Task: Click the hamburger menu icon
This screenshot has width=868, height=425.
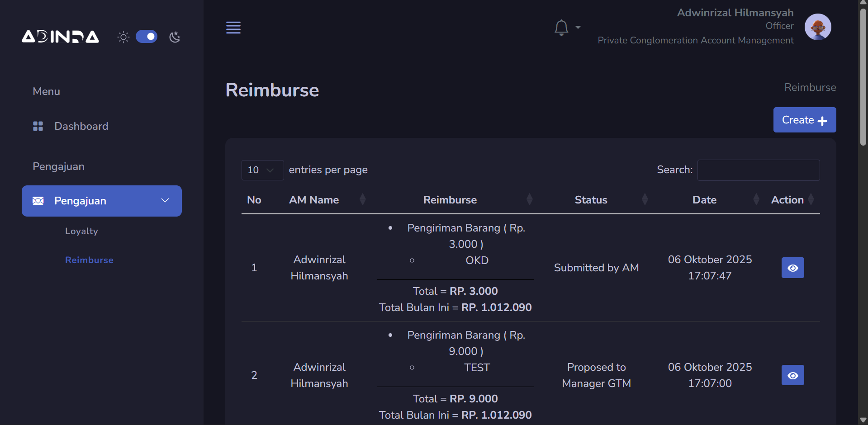Action: [x=233, y=28]
